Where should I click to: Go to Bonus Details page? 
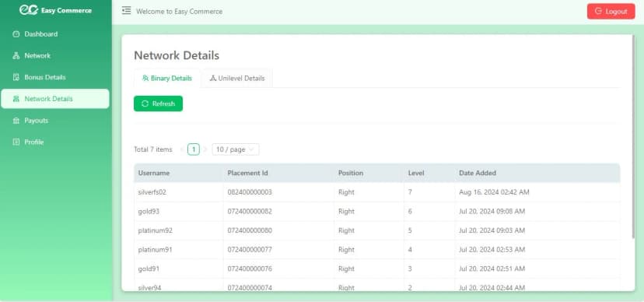[55, 77]
